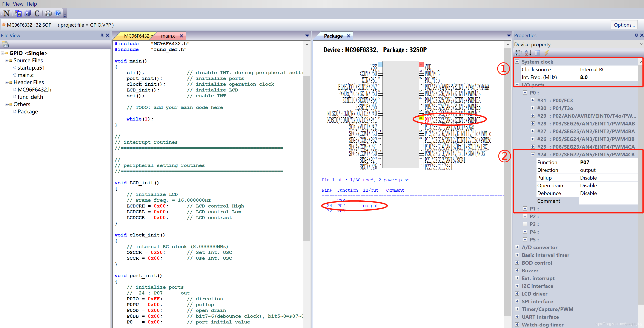This screenshot has width=644, height=328.
Task: Click the Open drain value 'Disable'
Action: coord(608,186)
